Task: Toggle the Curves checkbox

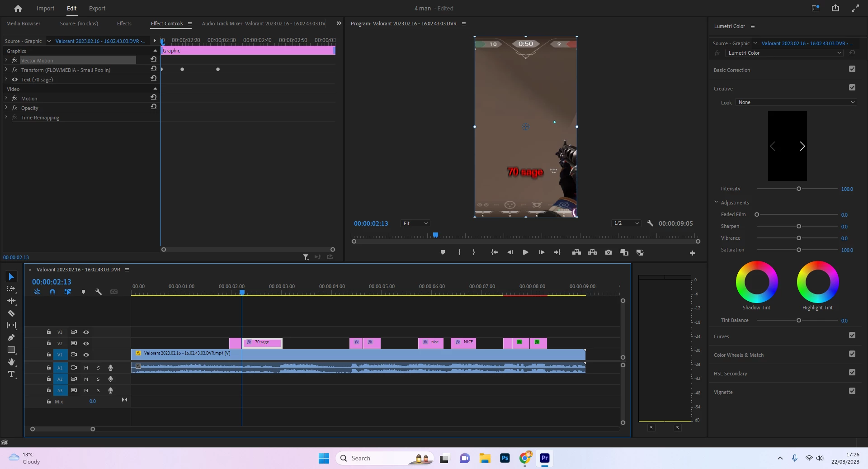Action: [852, 336]
